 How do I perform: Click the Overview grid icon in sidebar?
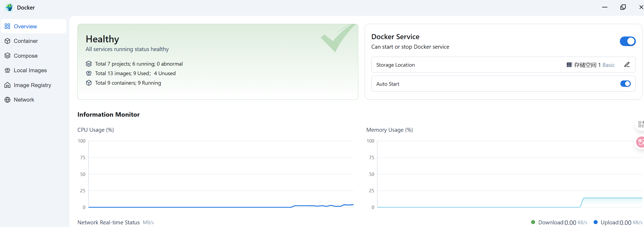click(x=7, y=26)
